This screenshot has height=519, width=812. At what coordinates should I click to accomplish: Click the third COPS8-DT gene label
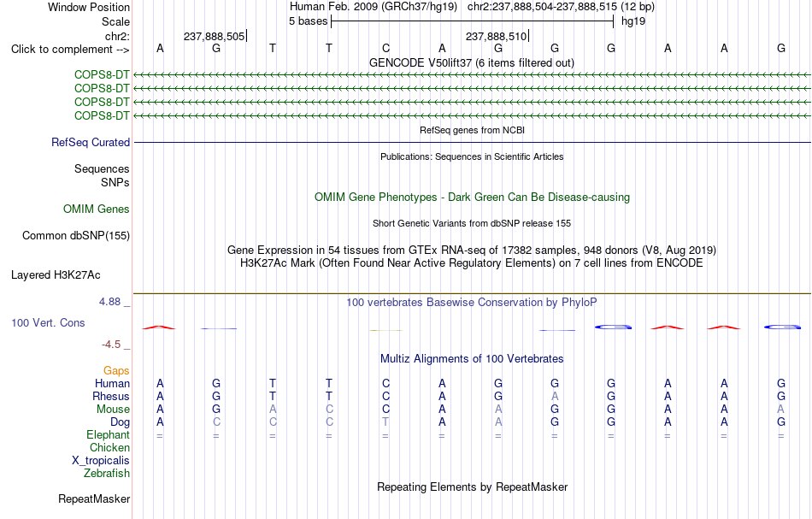tap(102, 102)
